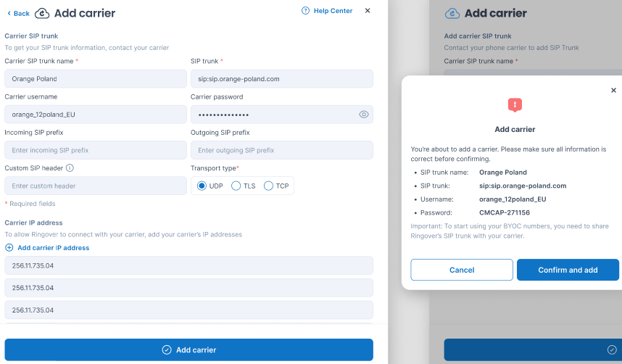Close the Add carrier confirmation dialog
This screenshot has width=622, height=364.
(613, 90)
